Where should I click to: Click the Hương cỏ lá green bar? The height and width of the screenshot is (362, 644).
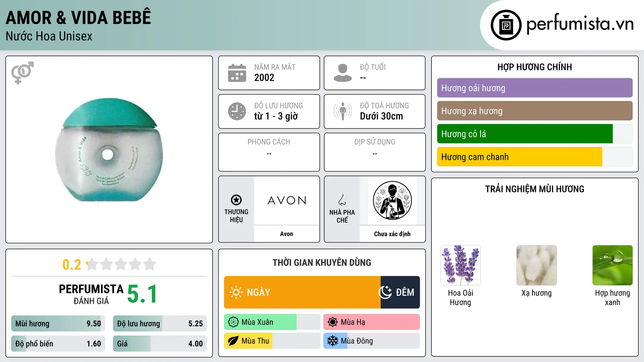(x=525, y=134)
